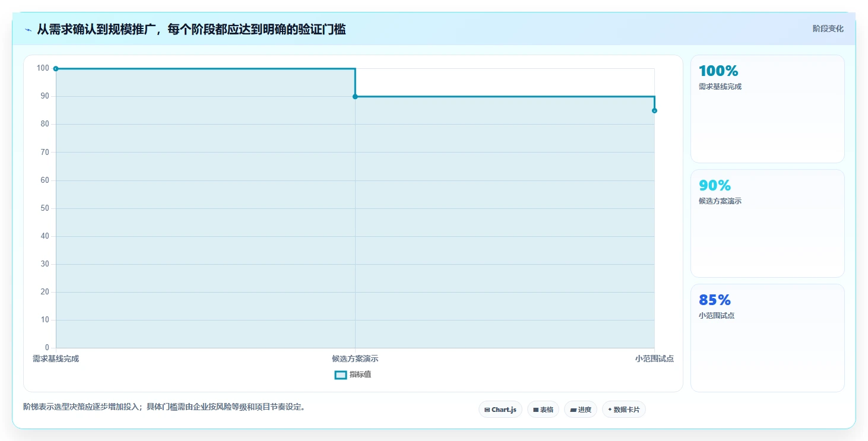Click the icon inside the 表格 tag
This screenshot has width=868, height=441.
pyautogui.click(x=536, y=410)
